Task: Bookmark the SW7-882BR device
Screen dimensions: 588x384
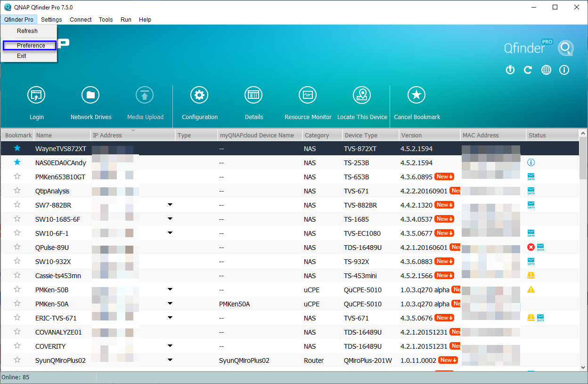Action: (x=17, y=205)
